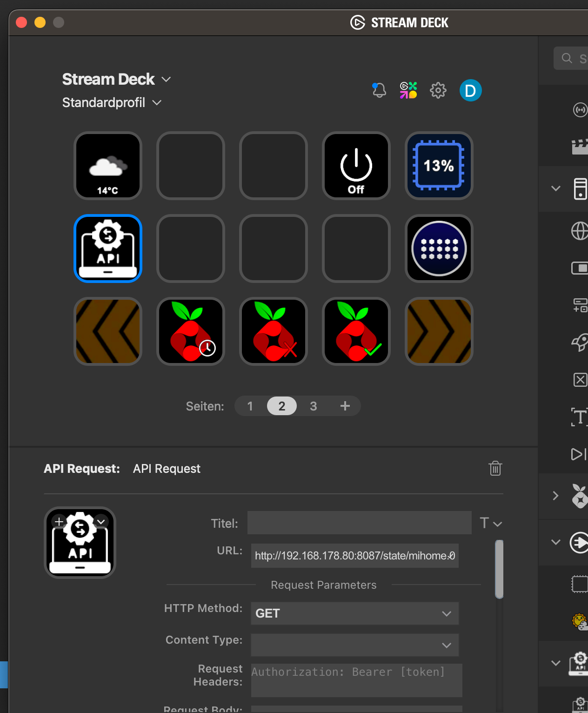
Task: Open the title text style T dropdown
Action: tap(491, 523)
